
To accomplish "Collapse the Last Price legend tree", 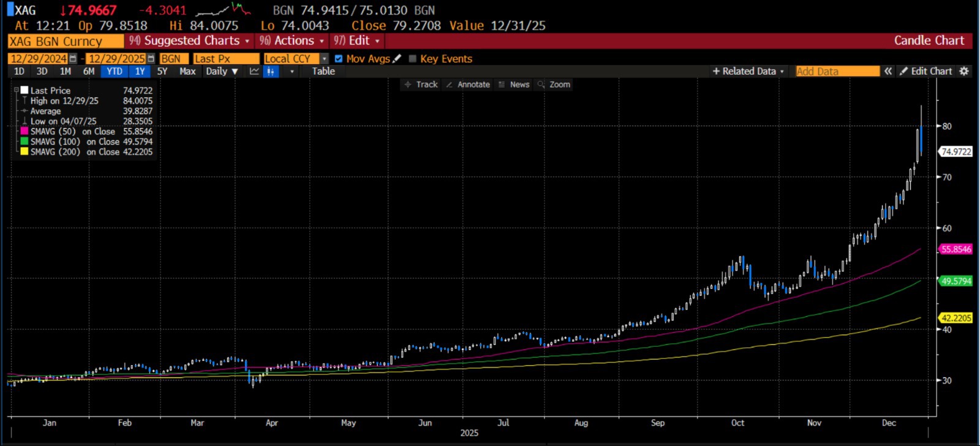I will (17, 90).
